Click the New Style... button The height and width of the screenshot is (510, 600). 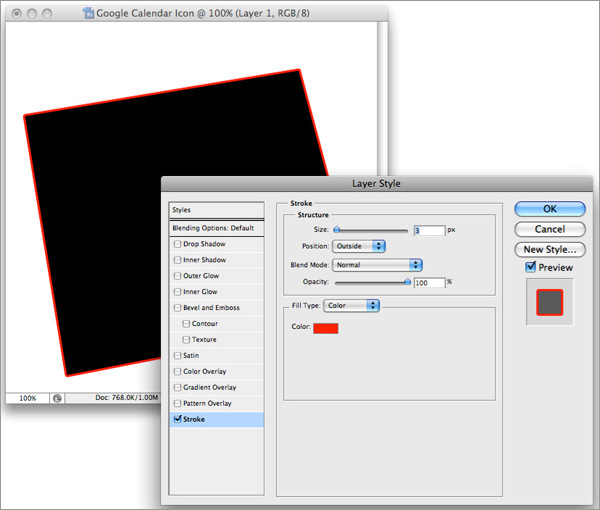(x=550, y=249)
